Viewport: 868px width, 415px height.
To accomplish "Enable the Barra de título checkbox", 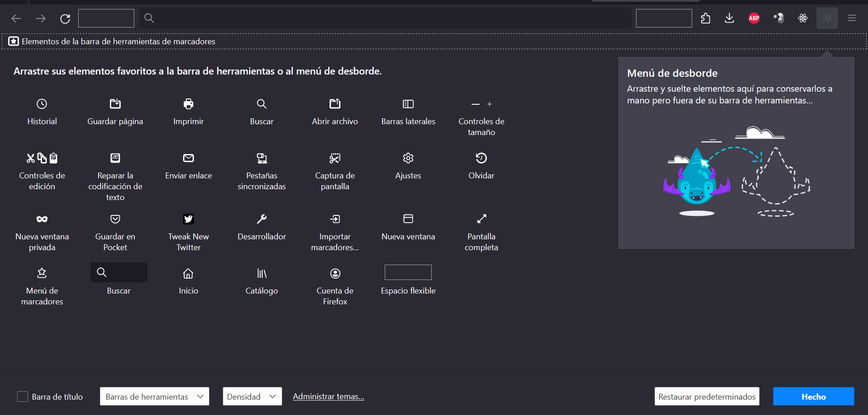I will click(23, 396).
